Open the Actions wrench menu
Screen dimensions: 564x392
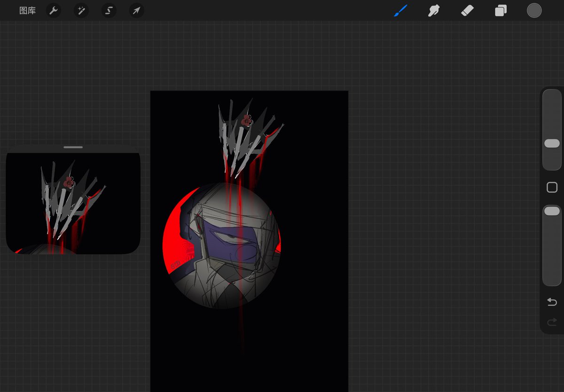coord(54,10)
